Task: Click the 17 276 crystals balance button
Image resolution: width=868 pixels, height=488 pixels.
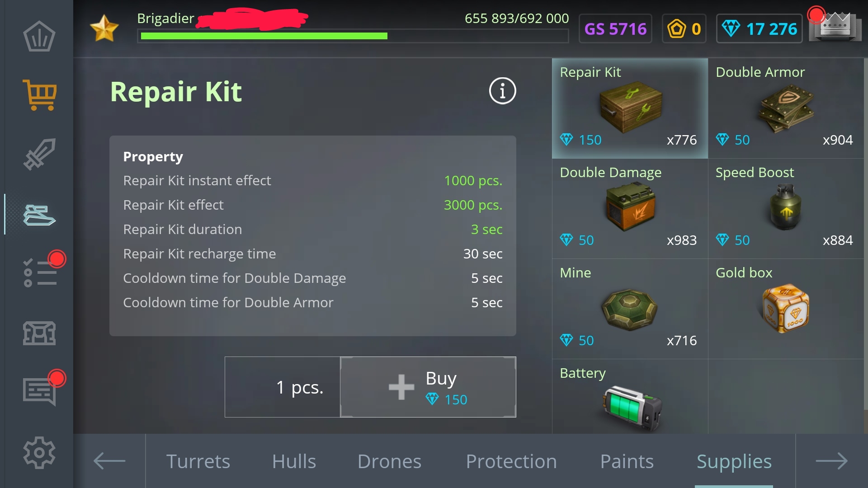Action: point(759,29)
